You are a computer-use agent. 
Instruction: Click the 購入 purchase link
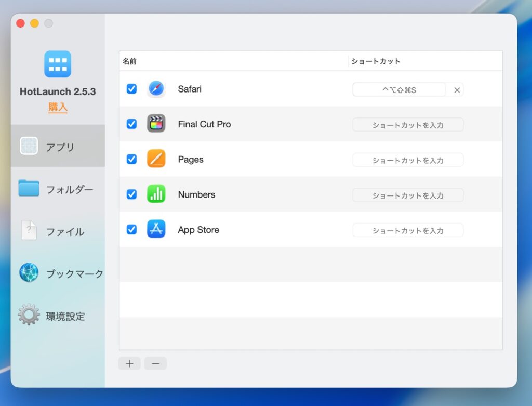tap(58, 108)
